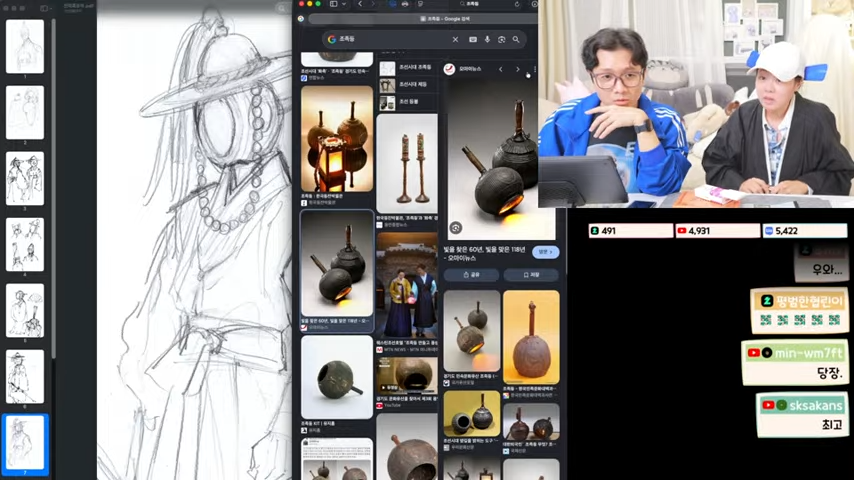
Task: Go back in the Safari browser
Action: (x=360, y=4)
